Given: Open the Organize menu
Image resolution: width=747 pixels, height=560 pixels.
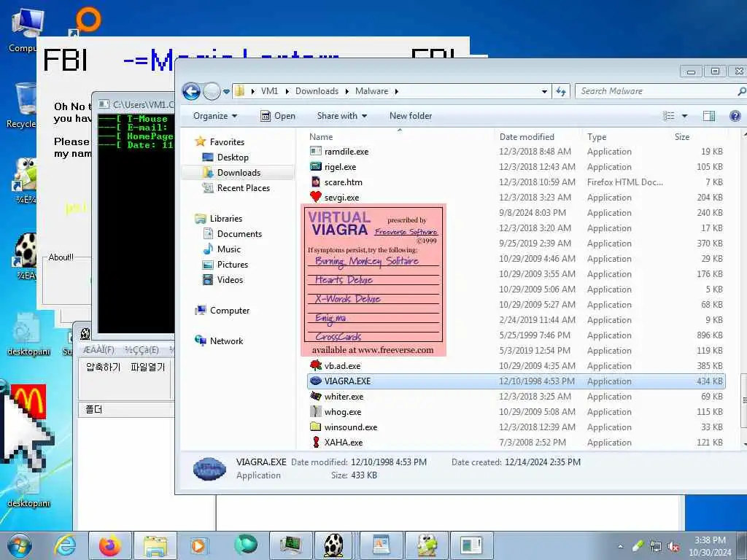Looking at the screenshot, I should coord(215,116).
